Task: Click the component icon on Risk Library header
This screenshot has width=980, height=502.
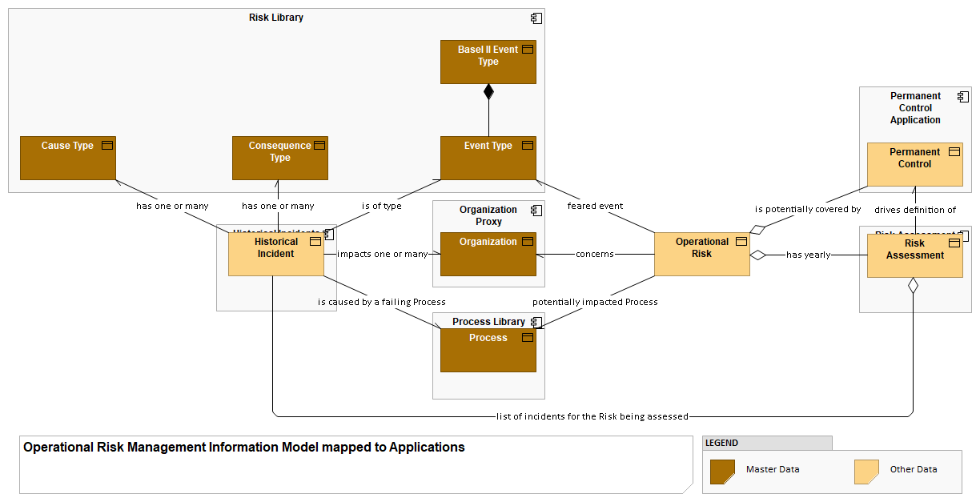Action: pyautogui.click(x=535, y=18)
